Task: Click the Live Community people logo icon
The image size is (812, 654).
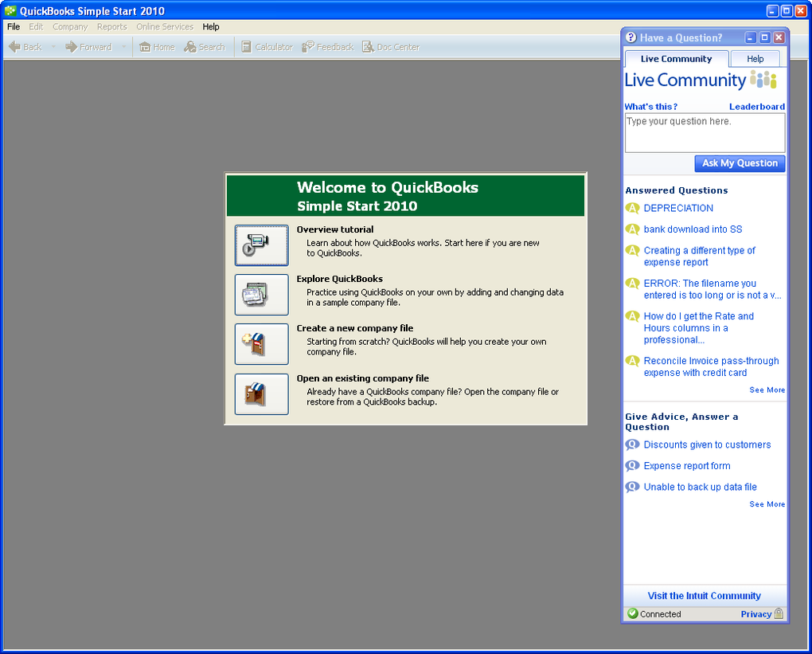Action: [764, 80]
